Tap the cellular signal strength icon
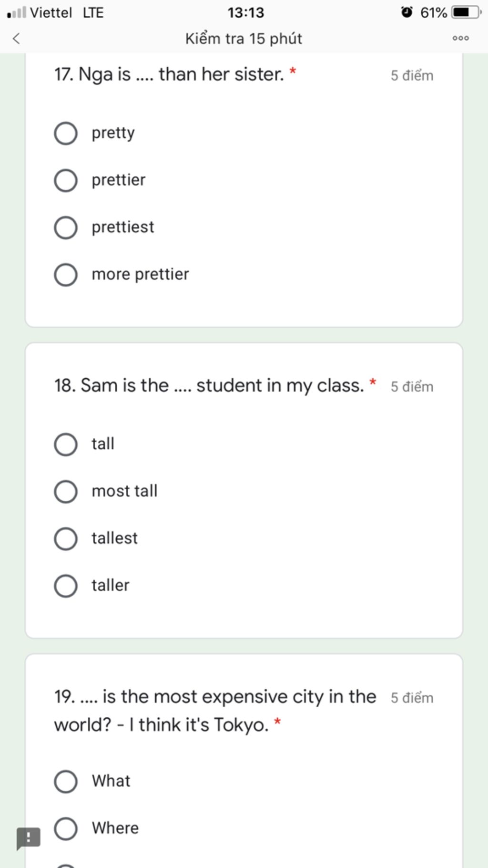Image resolution: width=488 pixels, height=868 pixels. (17, 12)
